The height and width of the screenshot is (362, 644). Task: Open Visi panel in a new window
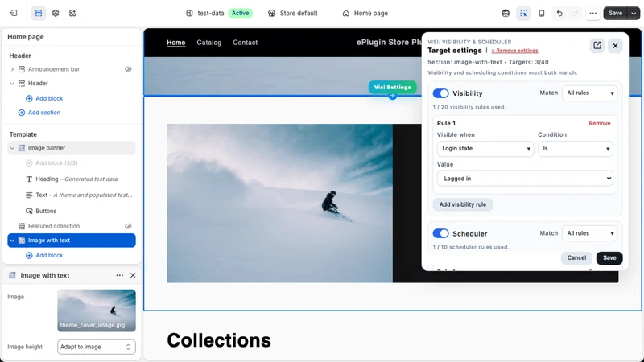point(597,46)
